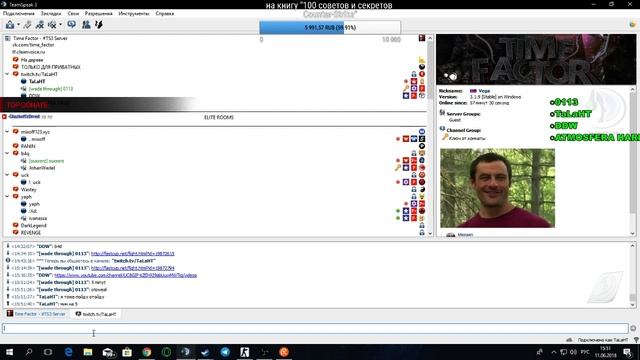Collapse the b4q channel
The height and width of the screenshot is (360, 640).
point(7,153)
